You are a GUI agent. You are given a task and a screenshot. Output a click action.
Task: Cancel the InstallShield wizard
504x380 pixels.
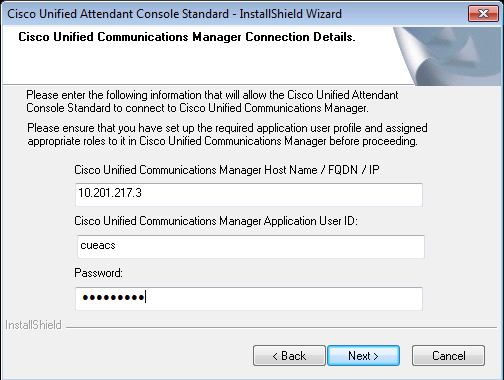(448, 356)
